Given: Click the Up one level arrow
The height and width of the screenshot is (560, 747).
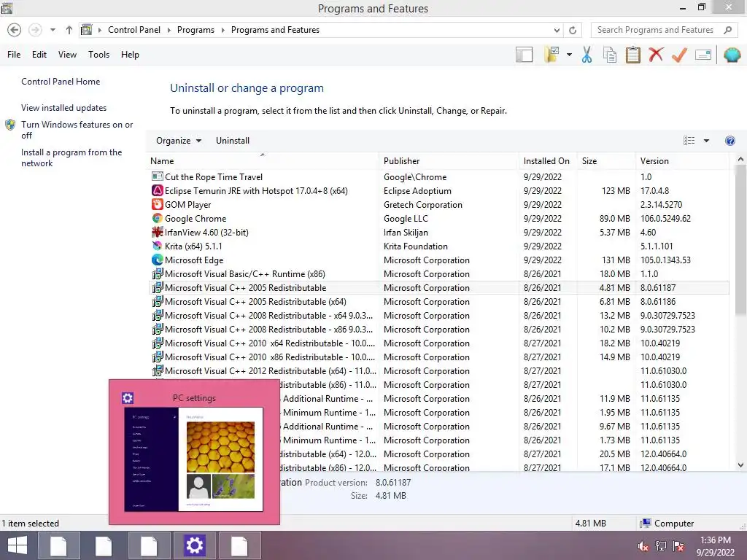Looking at the screenshot, I should 69,30.
